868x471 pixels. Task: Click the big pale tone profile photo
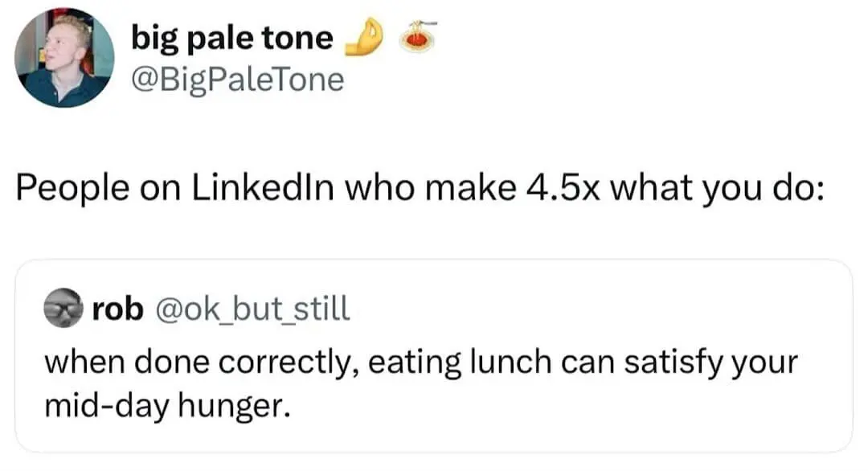tap(64, 58)
